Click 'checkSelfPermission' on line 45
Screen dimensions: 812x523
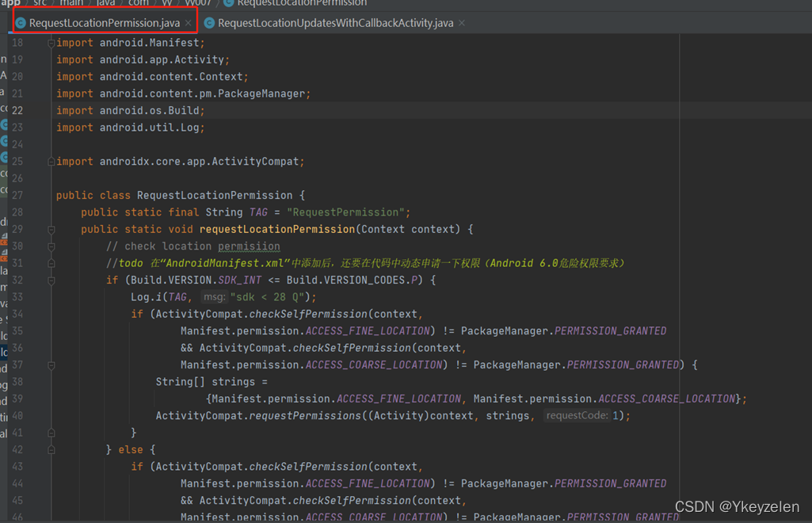[x=352, y=501]
